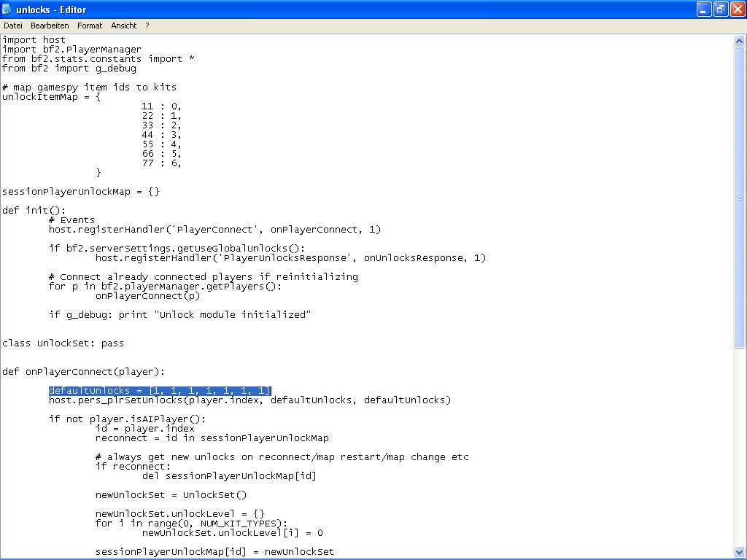The height and width of the screenshot is (560, 747).
Task: Click 'from bf2 import g_debug' line
Action: [69, 69]
